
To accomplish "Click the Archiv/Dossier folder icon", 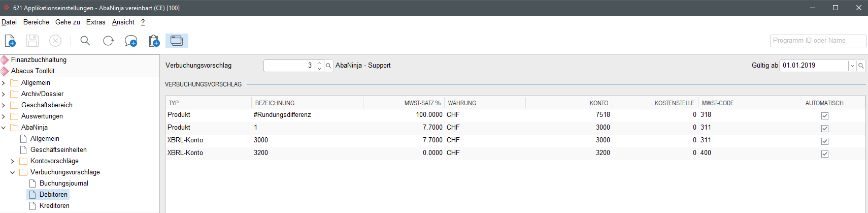I will 14,94.
